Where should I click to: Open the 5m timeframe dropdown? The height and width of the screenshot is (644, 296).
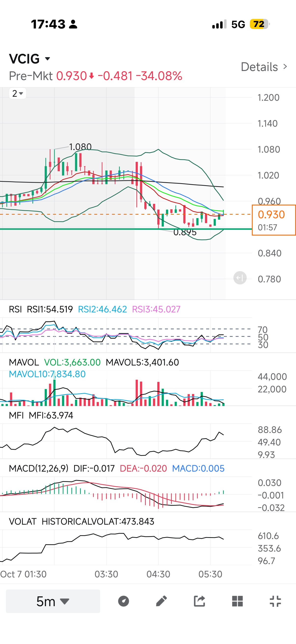pos(53,601)
